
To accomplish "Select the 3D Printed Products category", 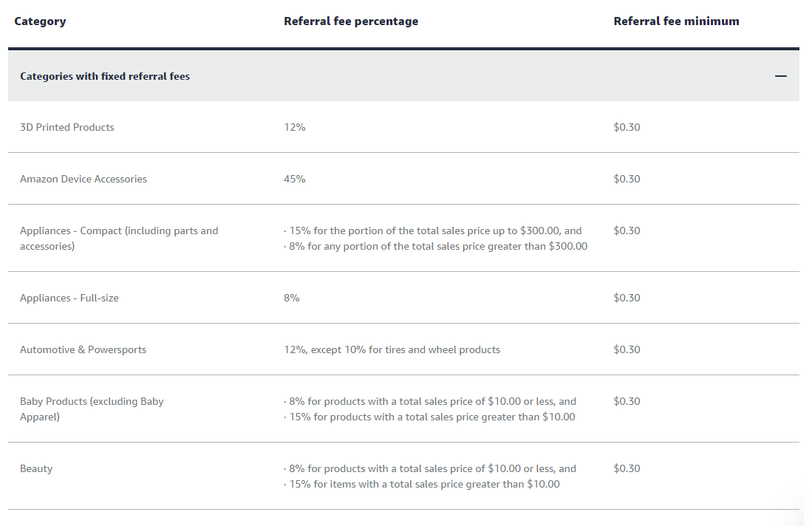I will [x=67, y=127].
